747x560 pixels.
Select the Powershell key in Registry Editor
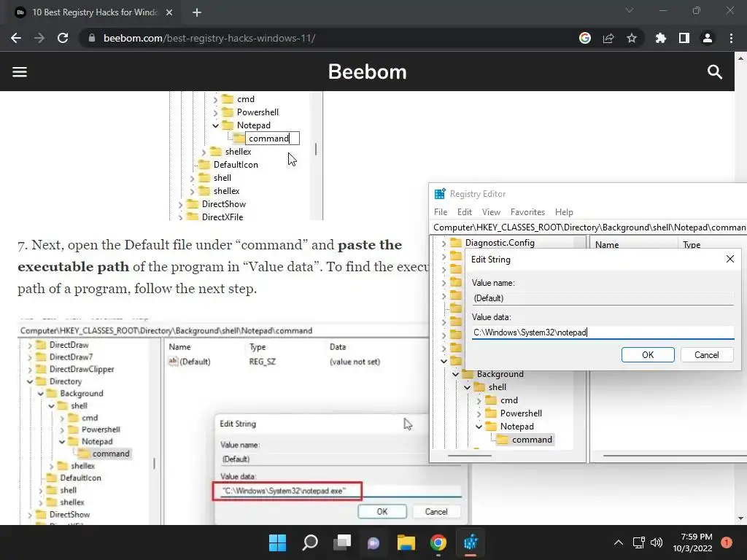[521, 413]
